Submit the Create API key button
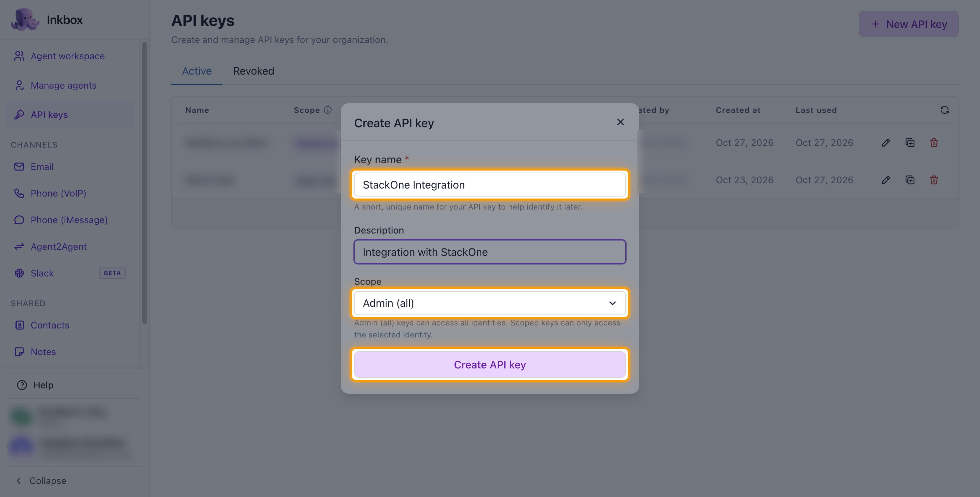Image resolution: width=980 pixels, height=497 pixels. click(490, 364)
